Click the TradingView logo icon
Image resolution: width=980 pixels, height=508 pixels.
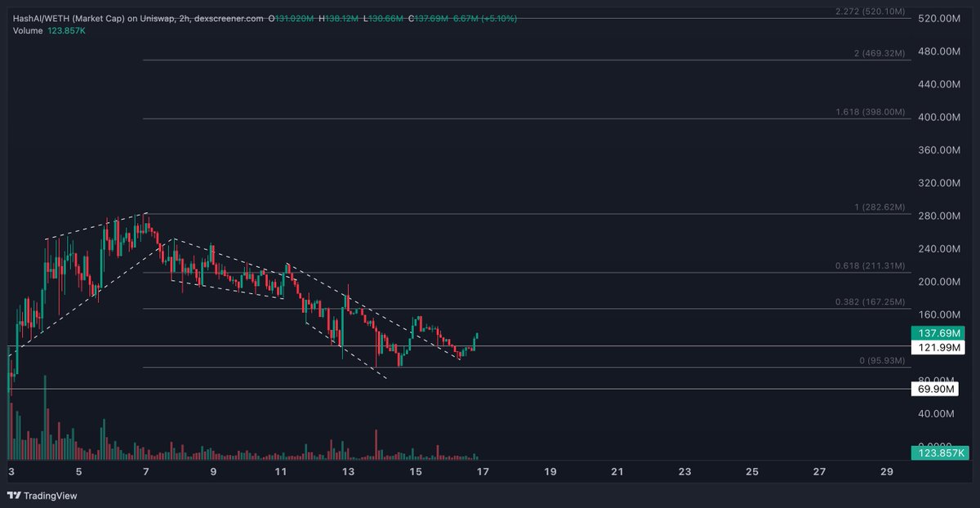[x=15, y=496]
